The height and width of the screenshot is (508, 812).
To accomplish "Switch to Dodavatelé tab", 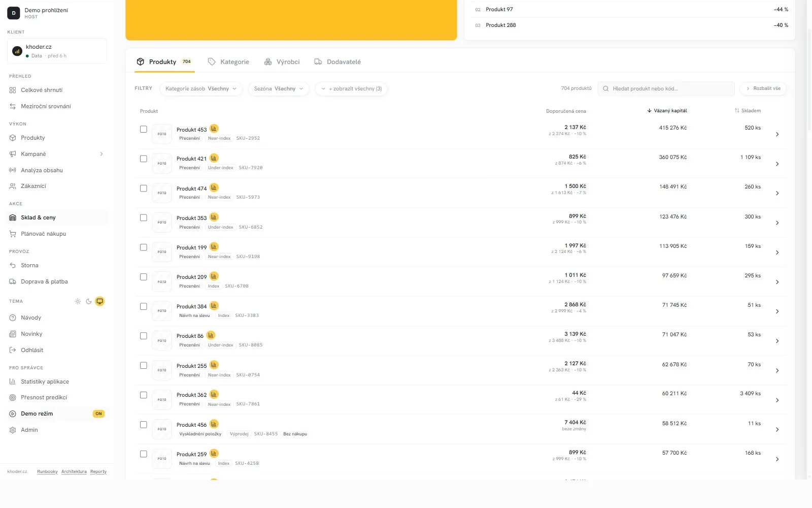I will pyautogui.click(x=337, y=61).
